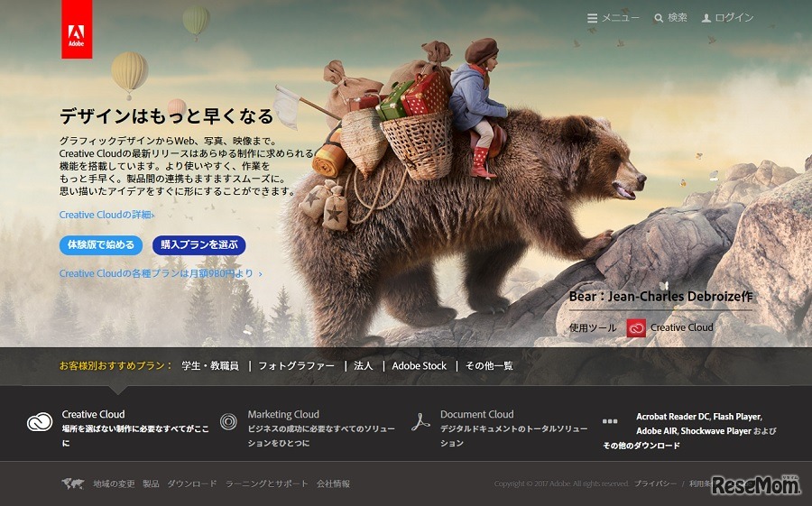Image resolution: width=812 pixels, height=506 pixels.
Task: Open Acrobat Reader DC download link
Action: pyautogui.click(x=672, y=417)
